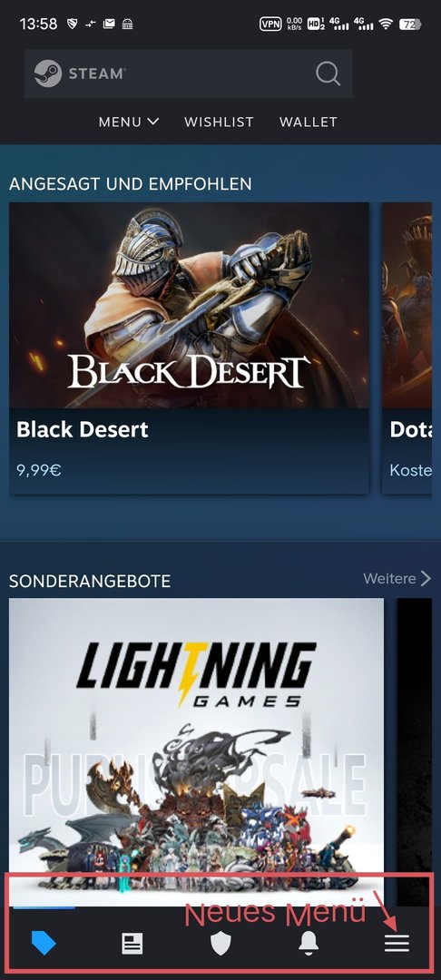441x980 pixels.
Task: Click the Black Desert banner image
Action: click(189, 305)
